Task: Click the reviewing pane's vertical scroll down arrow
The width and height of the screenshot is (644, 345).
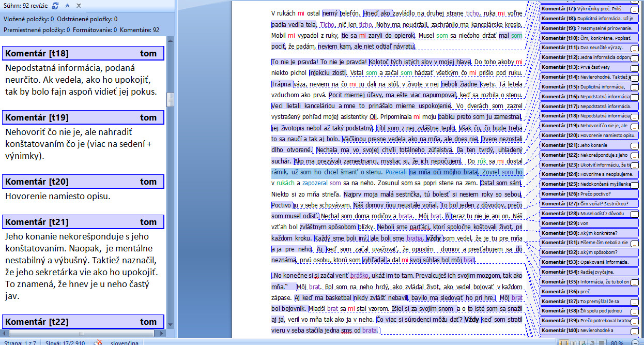Action: tap(171, 325)
